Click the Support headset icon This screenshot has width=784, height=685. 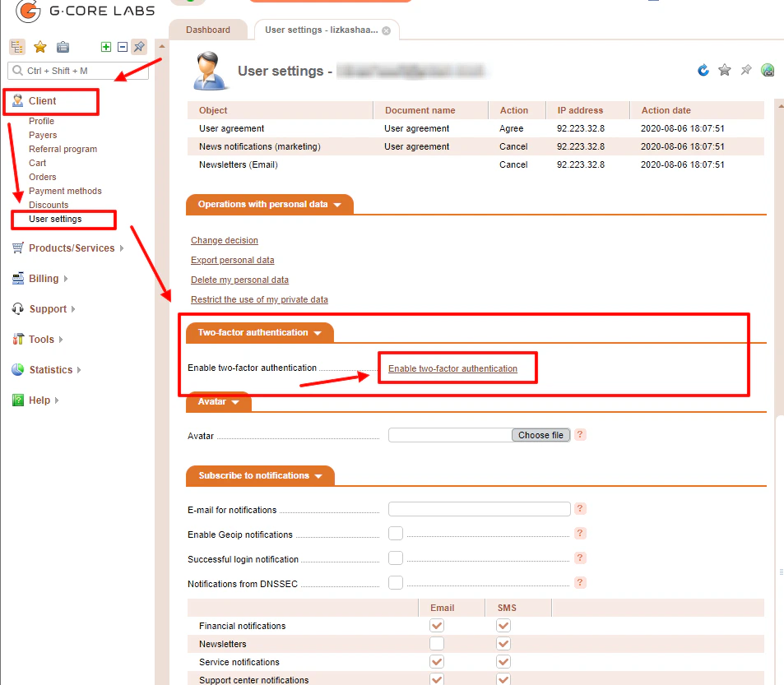[17, 308]
